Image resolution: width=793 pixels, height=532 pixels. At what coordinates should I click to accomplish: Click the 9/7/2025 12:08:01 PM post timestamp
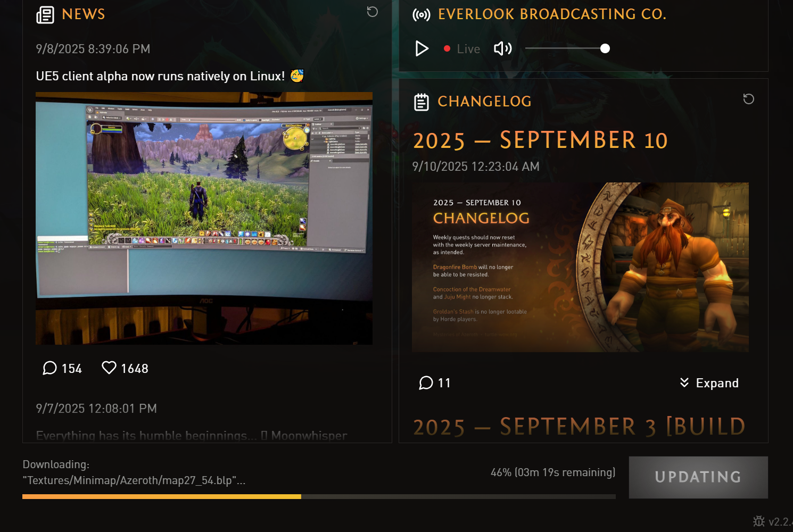point(96,409)
